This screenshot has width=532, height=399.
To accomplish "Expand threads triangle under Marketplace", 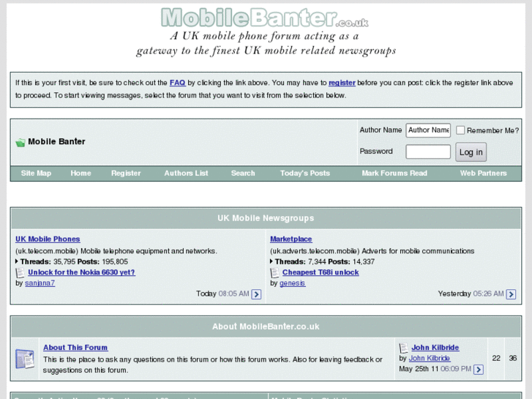I will pos(271,261).
